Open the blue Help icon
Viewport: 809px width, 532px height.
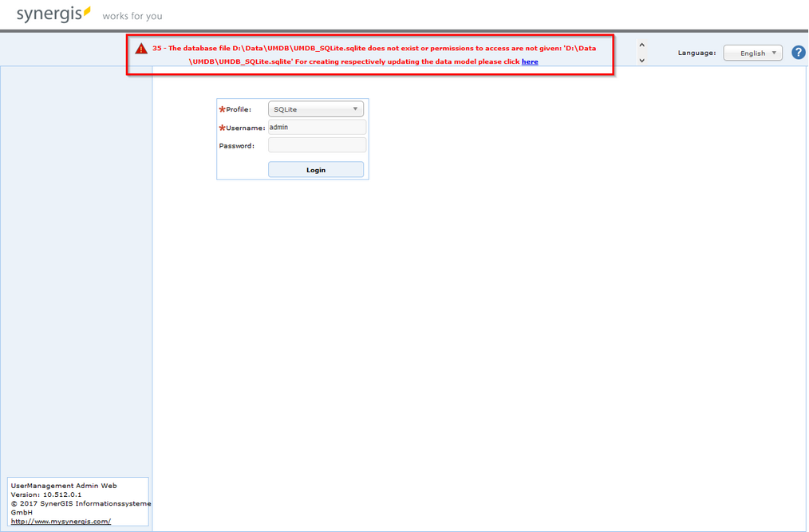(798, 52)
